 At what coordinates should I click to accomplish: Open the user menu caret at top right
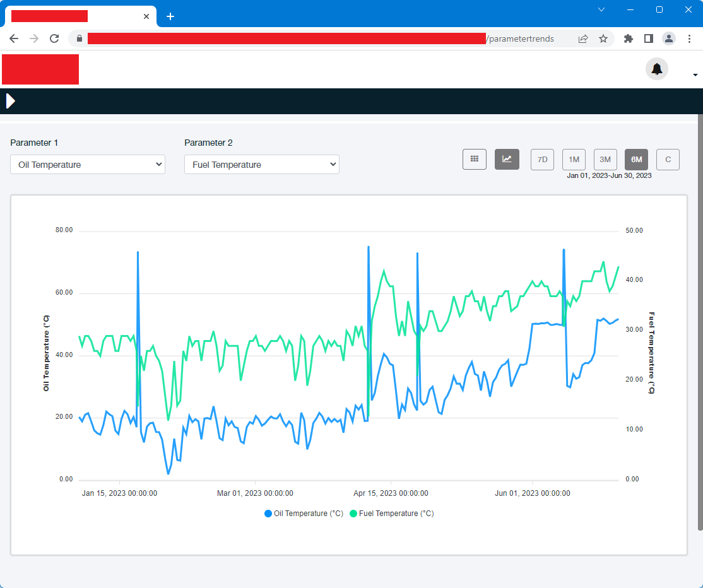pos(695,74)
